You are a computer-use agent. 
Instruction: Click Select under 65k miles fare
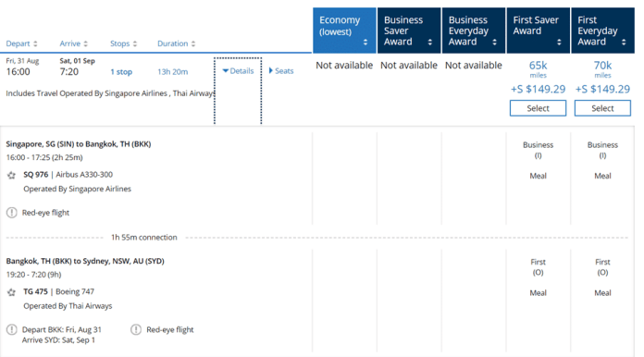point(538,108)
